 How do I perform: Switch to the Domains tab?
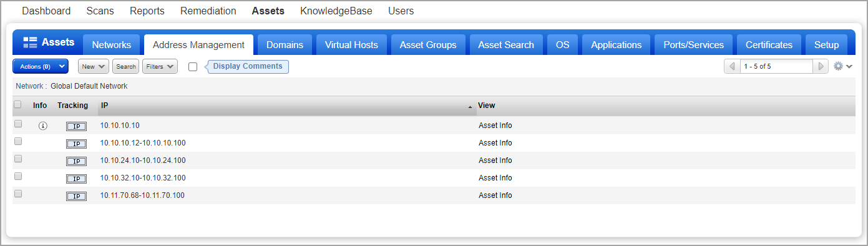point(285,44)
